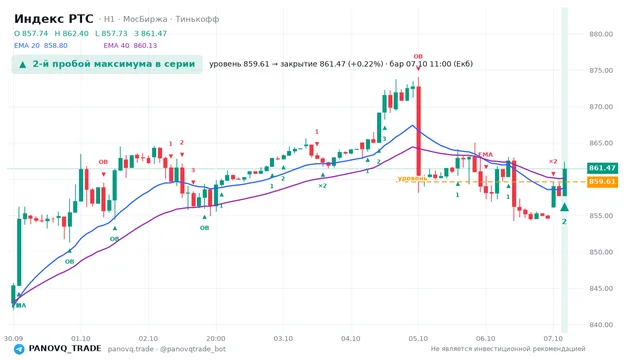Image resolution: width=640 pixels, height=360 pixels.
Task: Click the orange 'уровень' level label
Action: [x=412, y=178]
